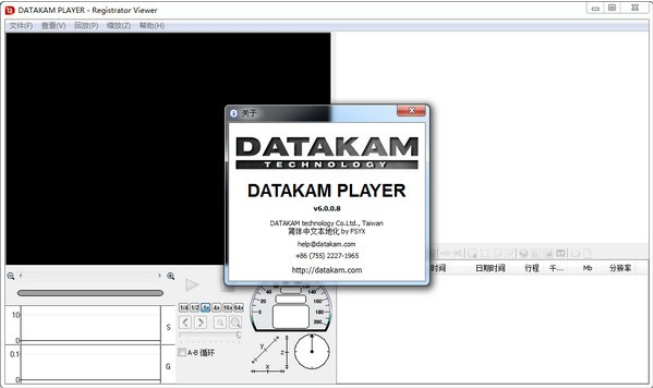
Task: Click the 简体中文本地化 by FSYX credit line
Action: (x=326, y=231)
